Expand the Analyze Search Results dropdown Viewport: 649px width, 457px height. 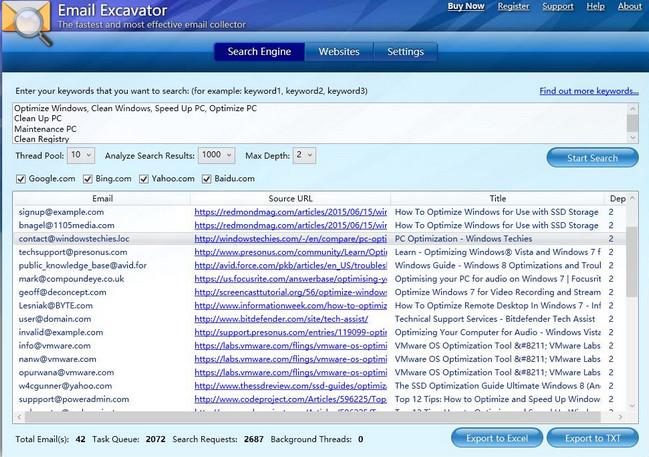click(x=216, y=155)
